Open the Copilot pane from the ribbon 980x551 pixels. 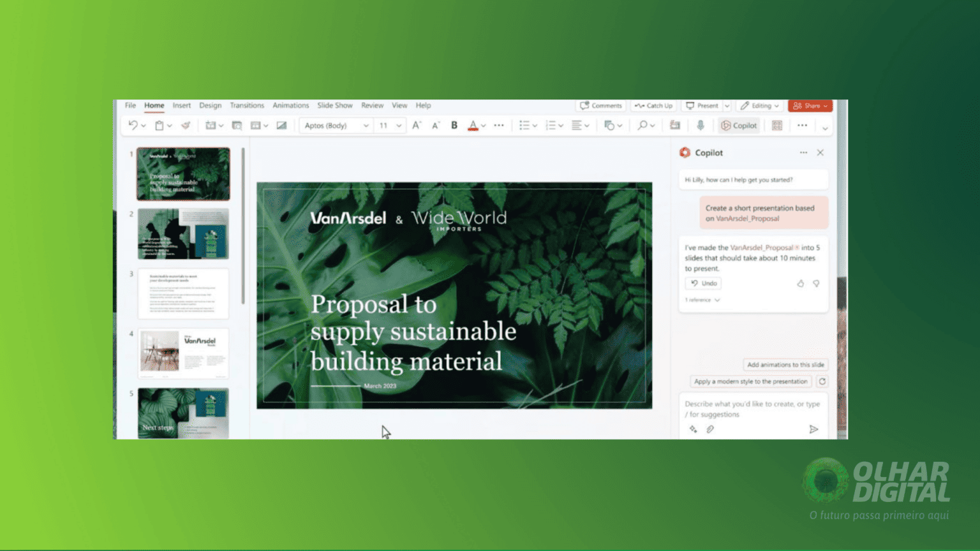(738, 126)
